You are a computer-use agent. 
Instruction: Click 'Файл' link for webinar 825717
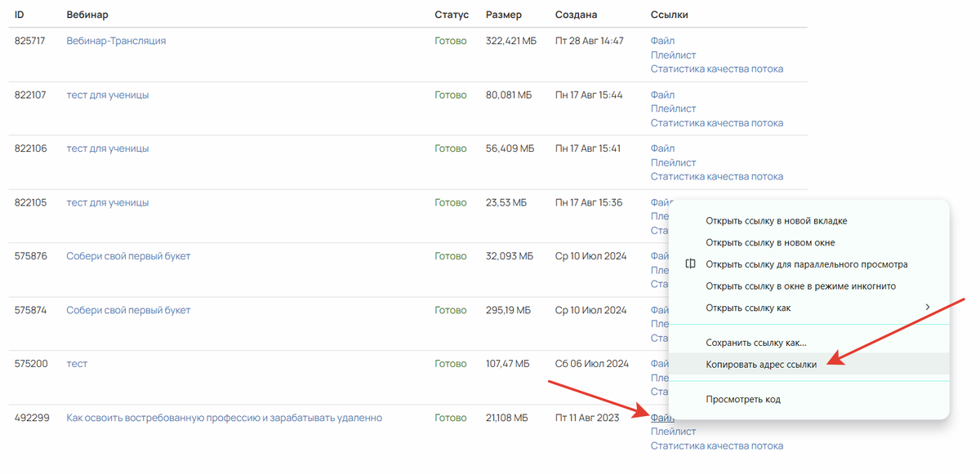pyautogui.click(x=662, y=41)
